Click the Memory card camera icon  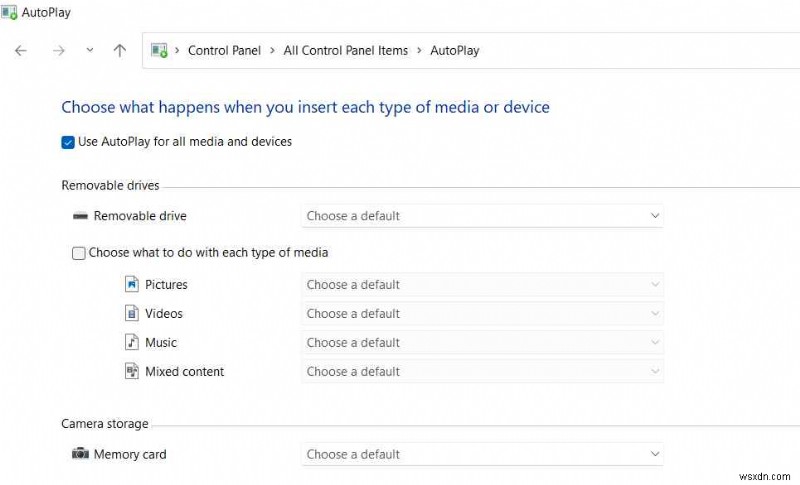tap(80, 454)
